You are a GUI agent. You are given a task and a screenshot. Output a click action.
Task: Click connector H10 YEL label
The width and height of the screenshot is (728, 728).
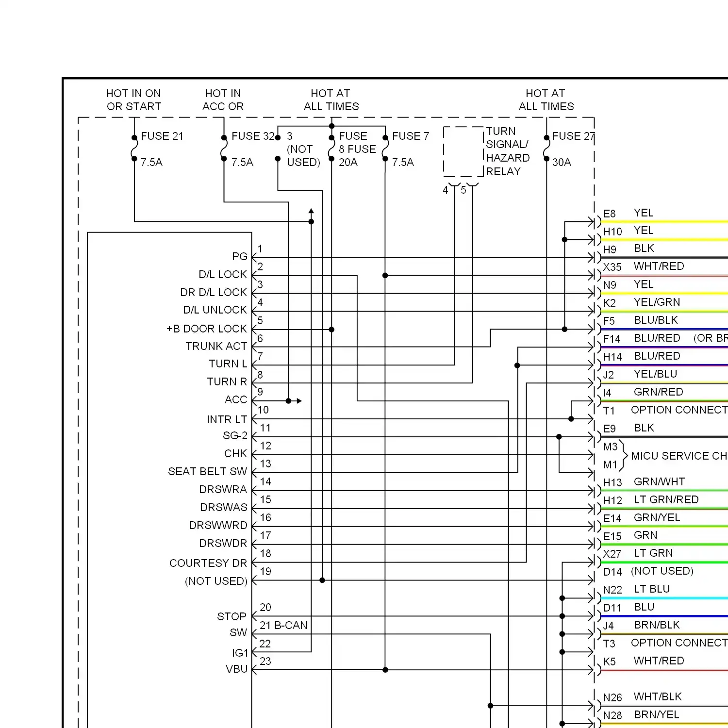[x=628, y=231]
